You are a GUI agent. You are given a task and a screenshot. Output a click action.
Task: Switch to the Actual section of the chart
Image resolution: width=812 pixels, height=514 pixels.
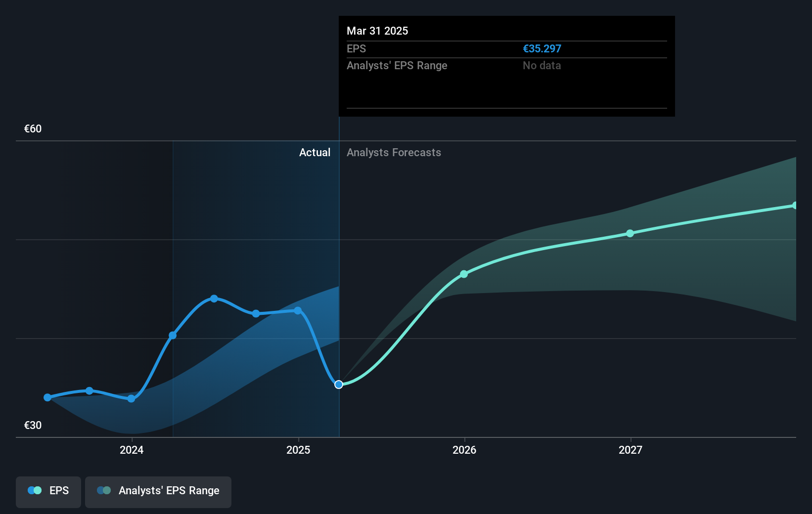coord(315,152)
